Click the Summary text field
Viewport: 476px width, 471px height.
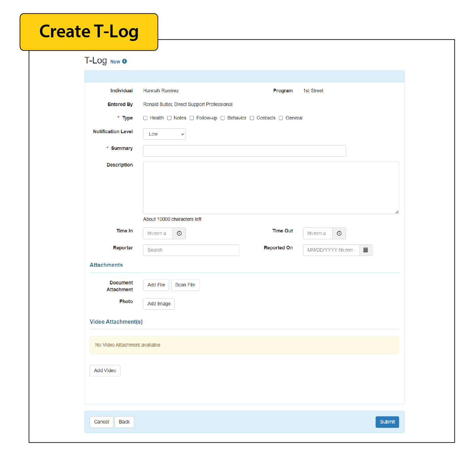244,151
